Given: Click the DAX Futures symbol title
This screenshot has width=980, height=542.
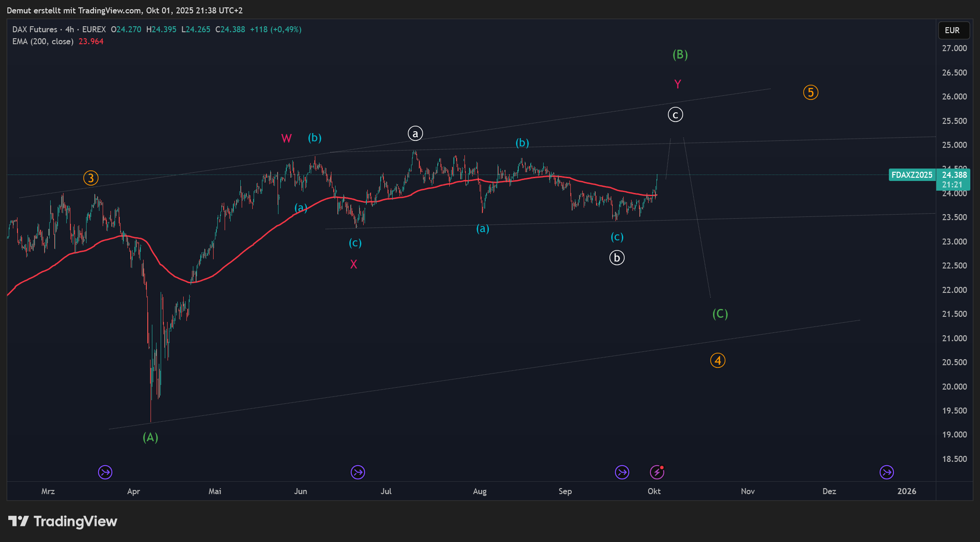Looking at the screenshot, I should (35, 29).
